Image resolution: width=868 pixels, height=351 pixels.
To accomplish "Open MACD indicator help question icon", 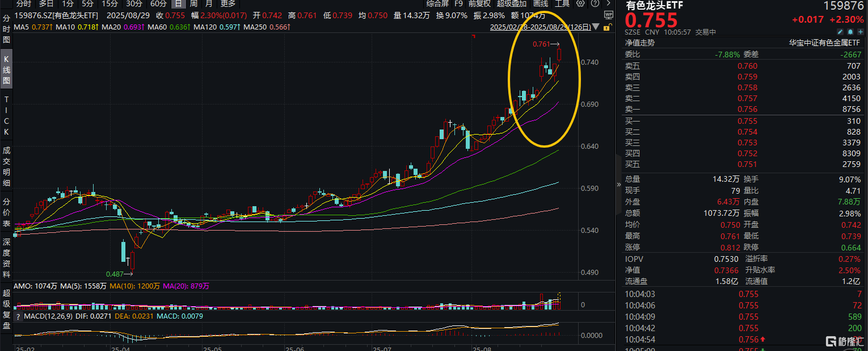I will pyautogui.click(x=18, y=316).
